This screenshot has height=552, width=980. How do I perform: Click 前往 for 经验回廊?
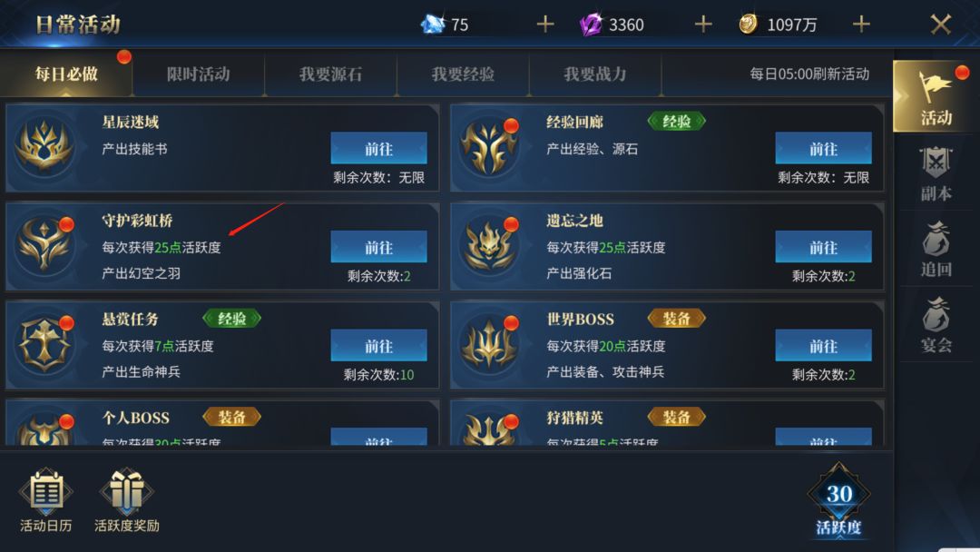[x=823, y=148]
